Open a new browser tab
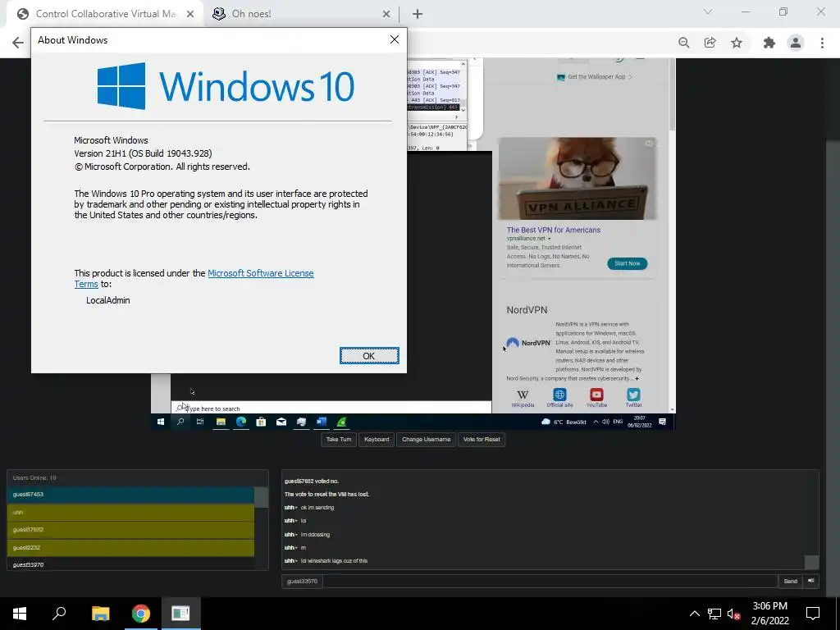This screenshot has width=840, height=630. click(x=418, y=15)
